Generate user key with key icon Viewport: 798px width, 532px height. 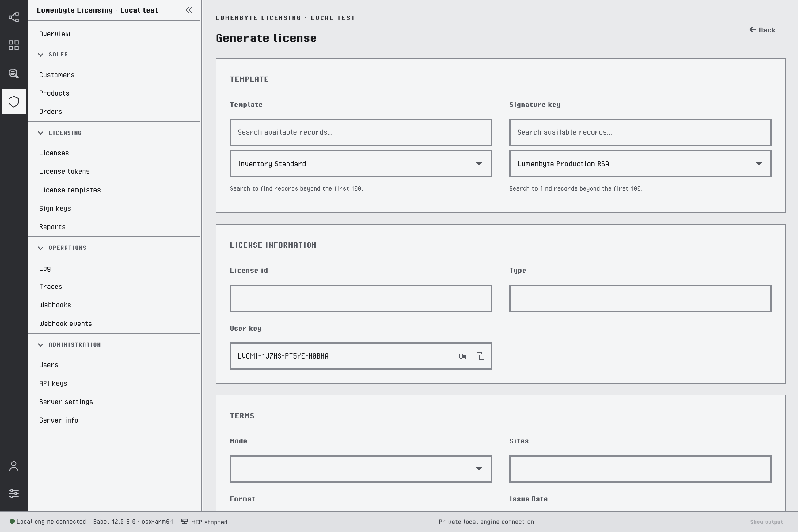coord(462,356)
